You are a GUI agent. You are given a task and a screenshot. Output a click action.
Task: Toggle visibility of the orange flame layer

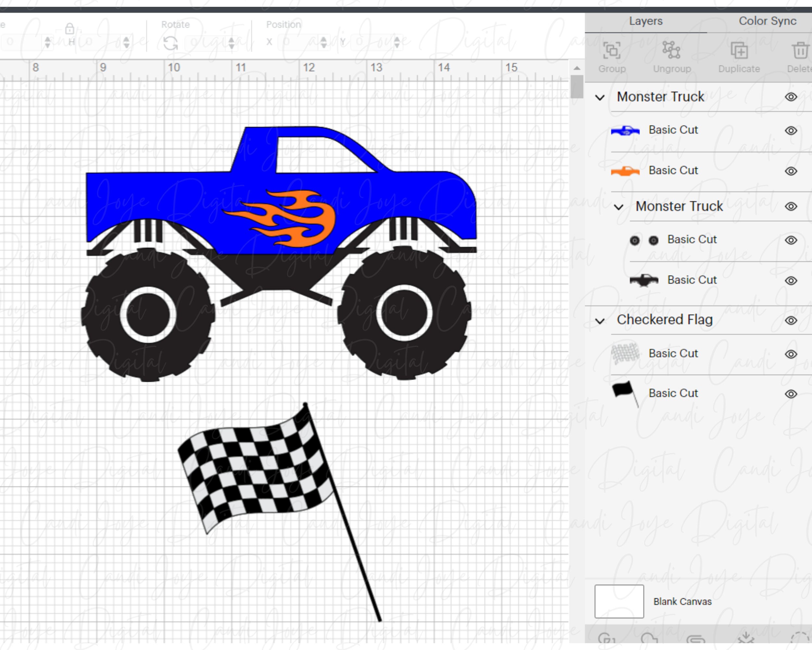(791, 170)
